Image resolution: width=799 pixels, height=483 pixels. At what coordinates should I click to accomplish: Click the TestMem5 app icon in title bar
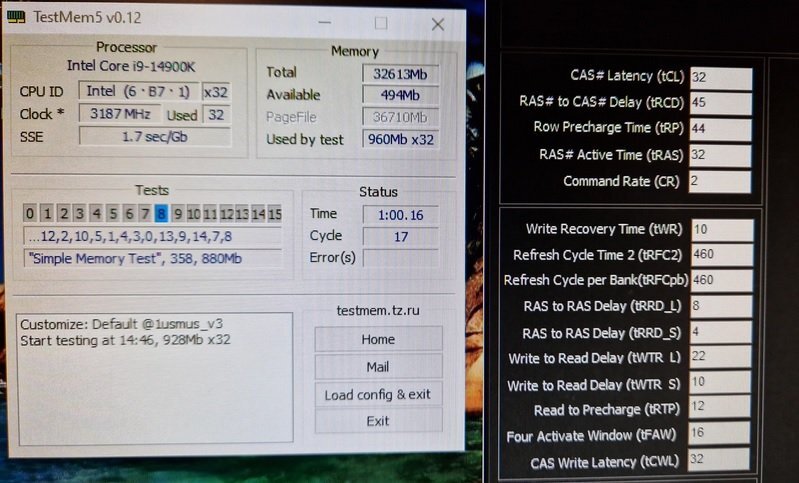tap(16, 17)
